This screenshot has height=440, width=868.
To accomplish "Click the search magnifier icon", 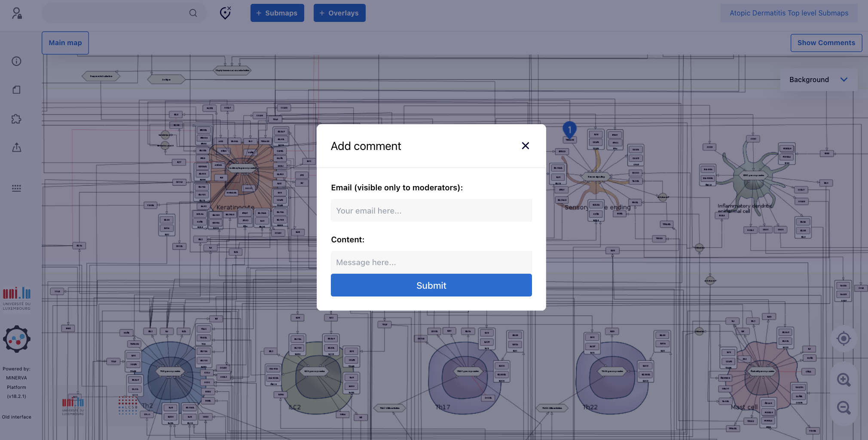I will pos(193,13).
